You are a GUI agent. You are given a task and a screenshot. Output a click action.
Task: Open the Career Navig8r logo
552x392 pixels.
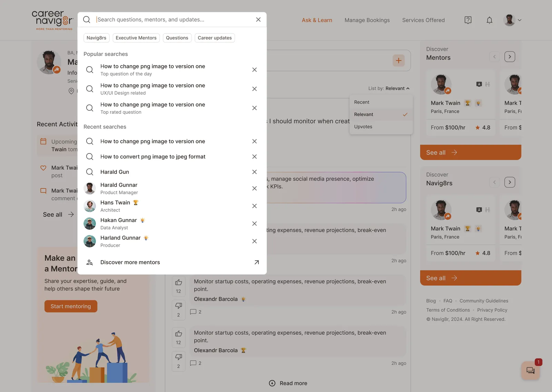click(52, 20)
